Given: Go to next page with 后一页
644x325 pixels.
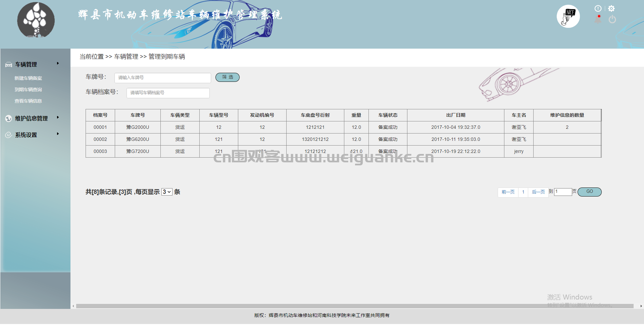Looking at the screenshot, I should click(x=538, y=192).
